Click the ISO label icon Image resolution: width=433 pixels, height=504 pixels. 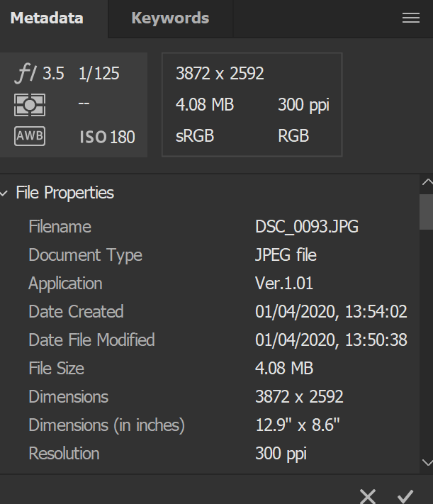(x=93, y=137)
